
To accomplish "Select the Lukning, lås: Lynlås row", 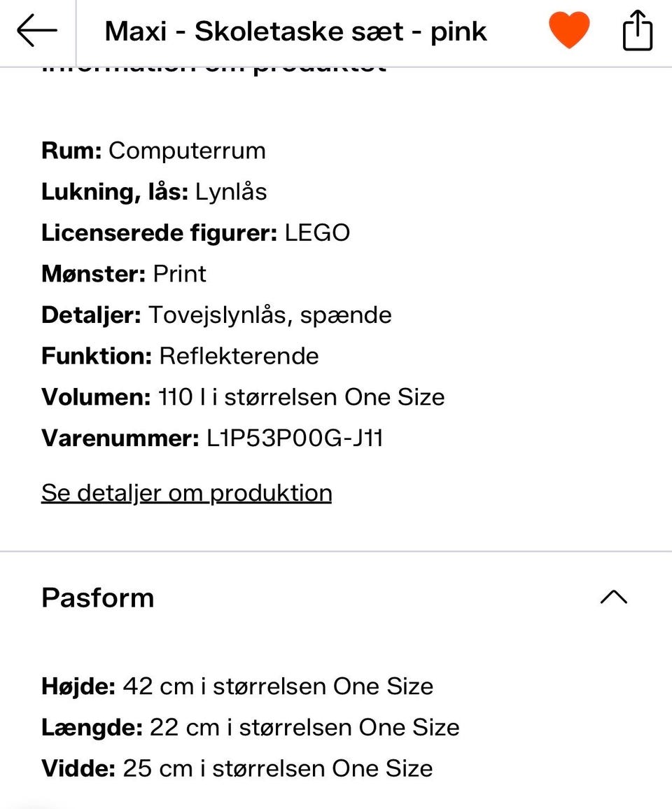I will 154,192.
